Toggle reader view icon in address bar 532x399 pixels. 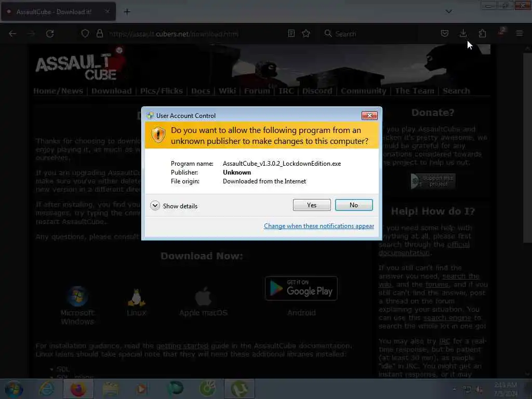[291, 33]
